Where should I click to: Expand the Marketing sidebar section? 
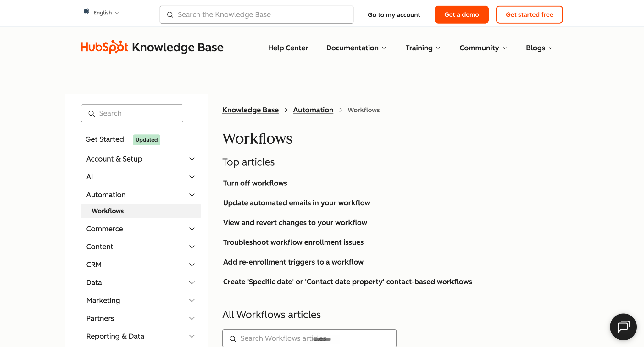tap(141, 301)
